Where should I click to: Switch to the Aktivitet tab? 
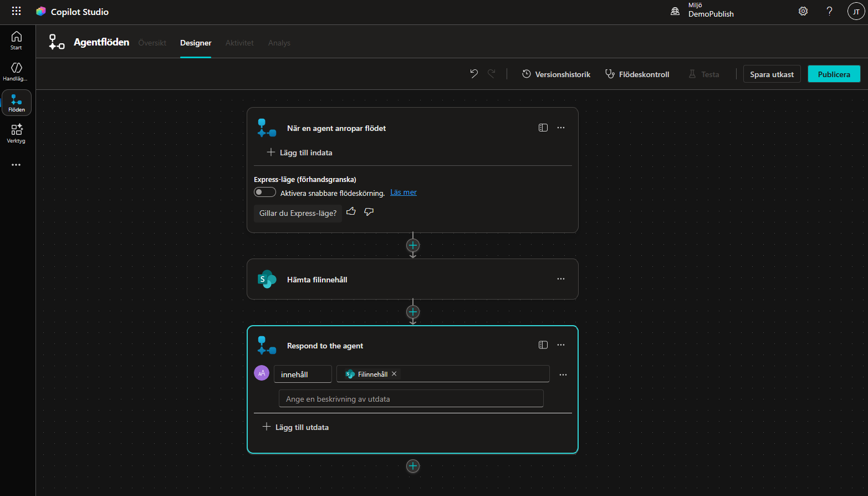click(239, 43)
